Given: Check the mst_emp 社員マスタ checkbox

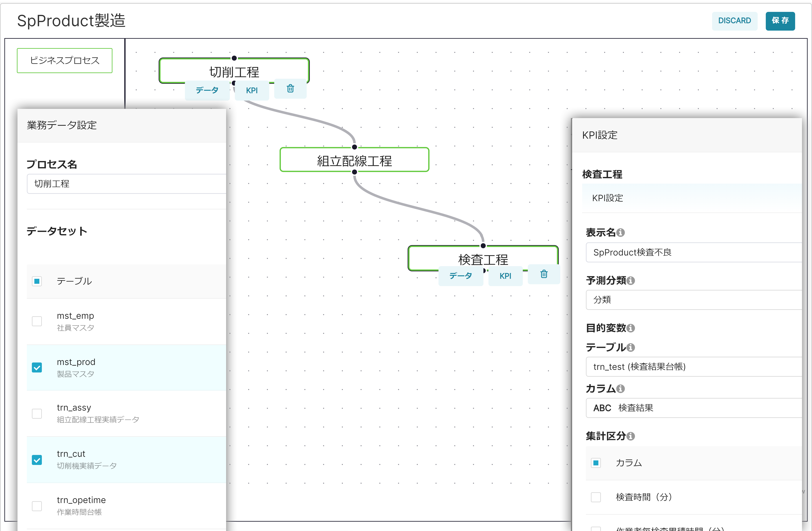Looking at the screenshot, I should tap(37, 321).
